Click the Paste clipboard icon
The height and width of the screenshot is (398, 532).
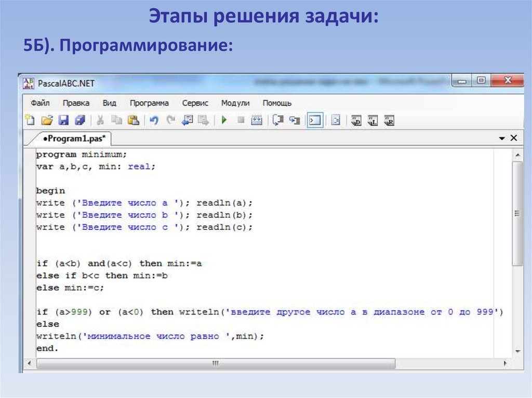coord(134,120)
